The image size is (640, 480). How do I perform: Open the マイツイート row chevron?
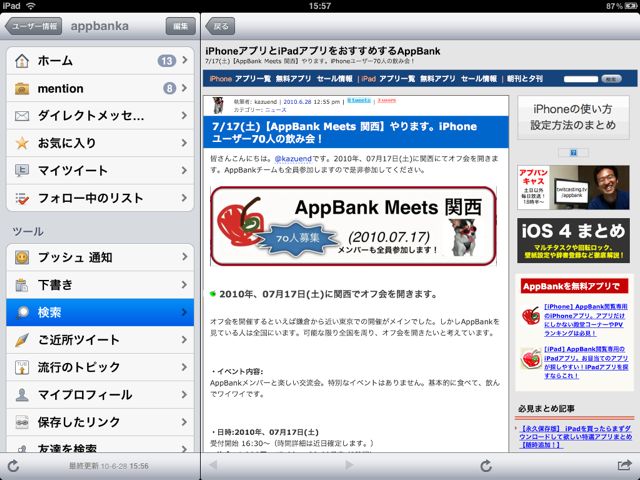point(185,170)
